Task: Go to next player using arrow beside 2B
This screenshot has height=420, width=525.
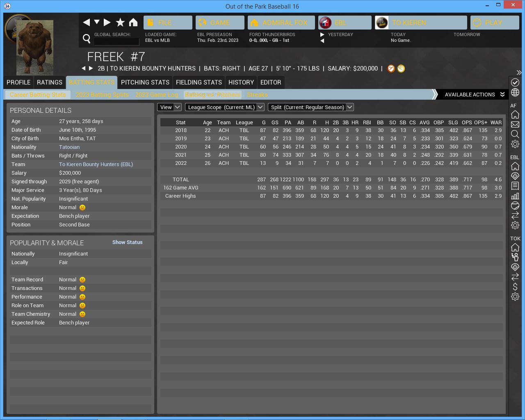Action: click(x=91, y=68)
